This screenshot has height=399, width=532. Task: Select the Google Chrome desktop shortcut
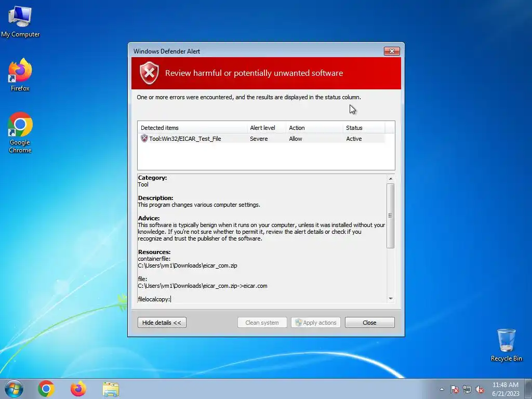pyautogui.click(x=20, y=132)
